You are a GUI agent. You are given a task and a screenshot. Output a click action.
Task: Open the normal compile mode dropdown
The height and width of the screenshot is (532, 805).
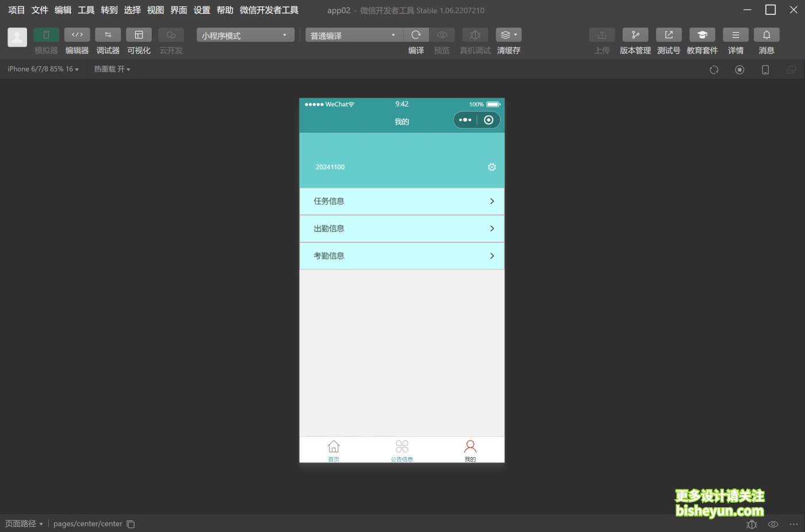click(x=354, y=35)
